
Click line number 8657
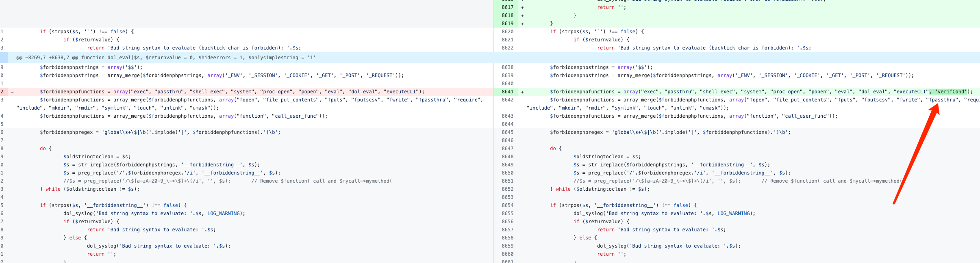pyautogui.click(x=507, y=230)
